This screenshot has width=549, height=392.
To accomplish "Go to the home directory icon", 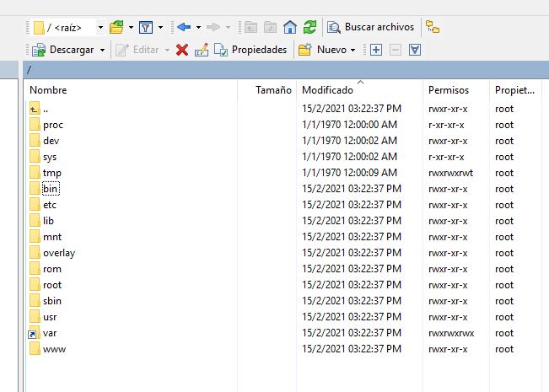I will 290,27.
